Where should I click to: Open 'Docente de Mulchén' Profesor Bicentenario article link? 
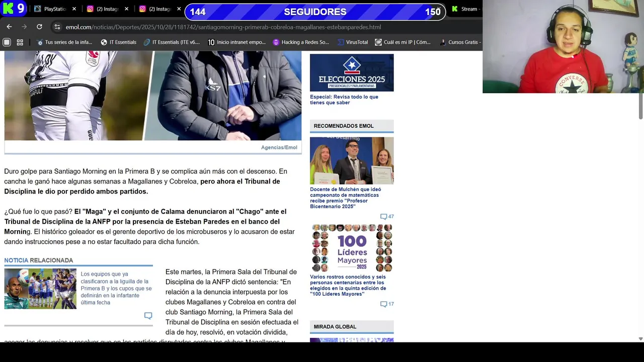tap(346, 198)
